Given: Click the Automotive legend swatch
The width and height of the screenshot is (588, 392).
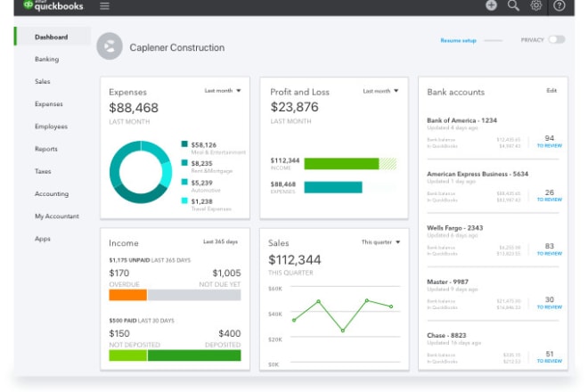Looking at the screenshot, I should 184,182.
